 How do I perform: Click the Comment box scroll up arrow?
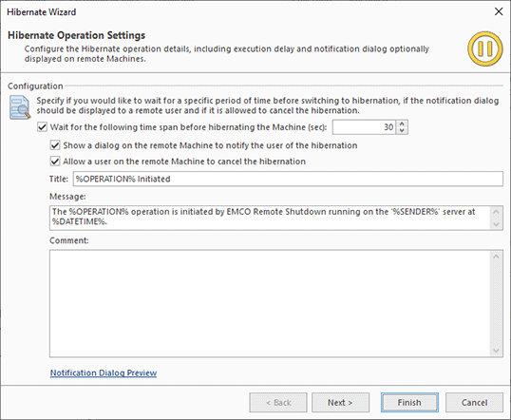(496, 257)
